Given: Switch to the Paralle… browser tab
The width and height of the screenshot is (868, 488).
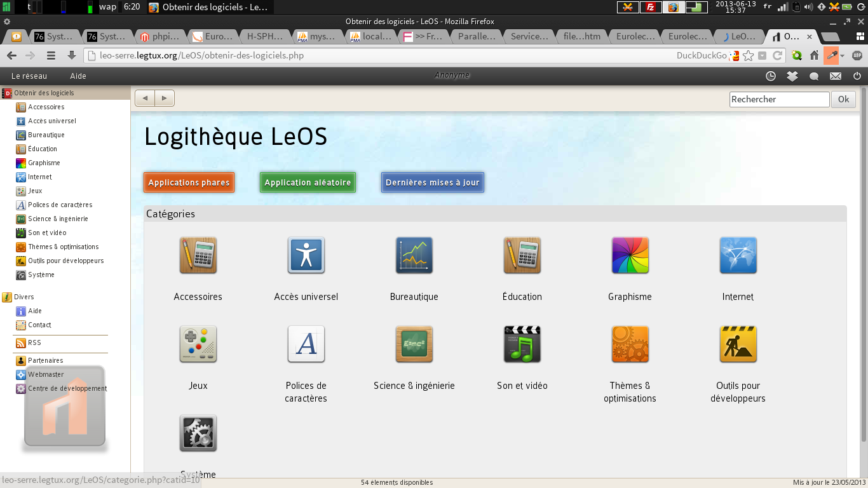Looking at the screenshot, I should pyautogui.click(x=477, y=36).
